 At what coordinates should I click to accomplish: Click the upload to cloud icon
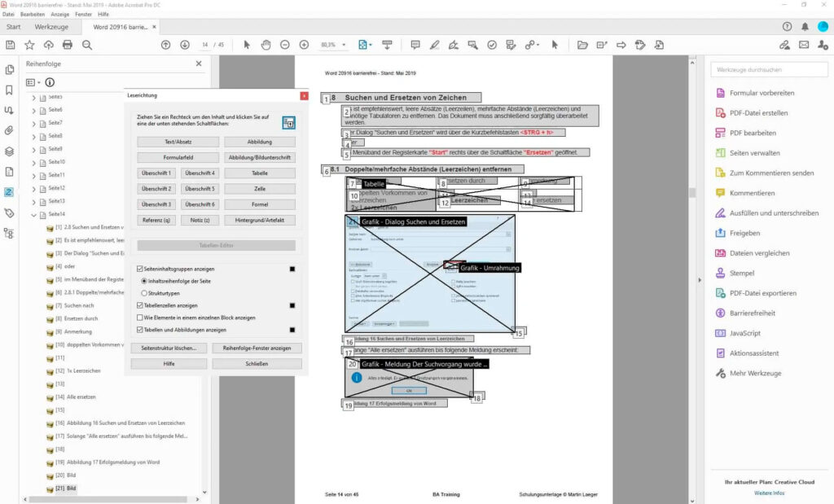coord(48,46)
